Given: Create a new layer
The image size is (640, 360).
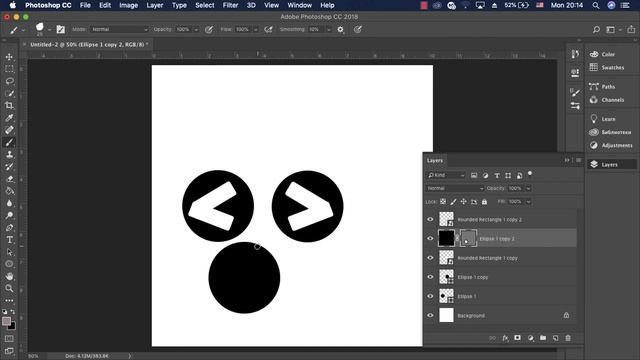Looking at the screenshot, I should [x=556, y=338].
